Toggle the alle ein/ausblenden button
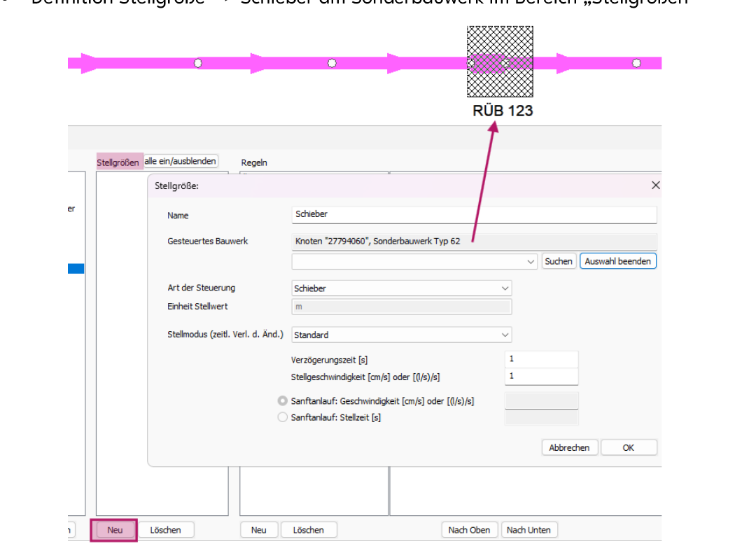The width and height of the screenshot is (756, 560). pos(181,161)
